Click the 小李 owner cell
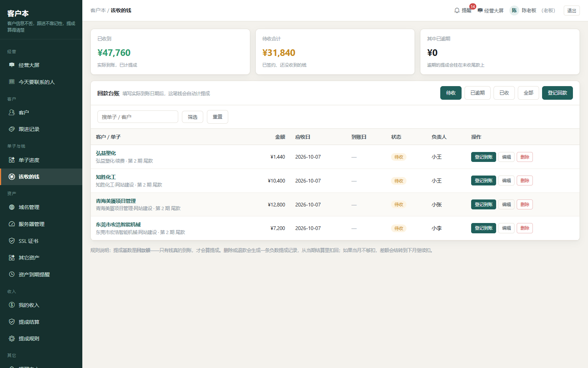 coord(437,228)
